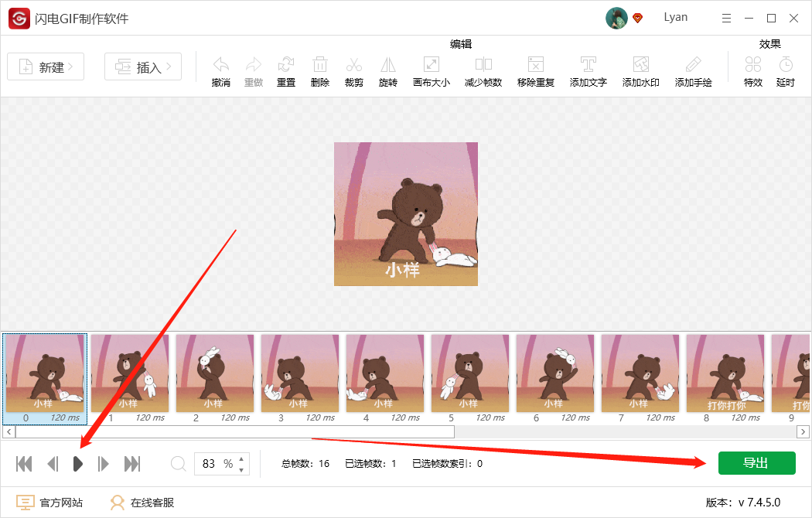Viewport: 812px width, 518px height.
Task: Select frame 7 thumbnail
Action: (640, 373)
